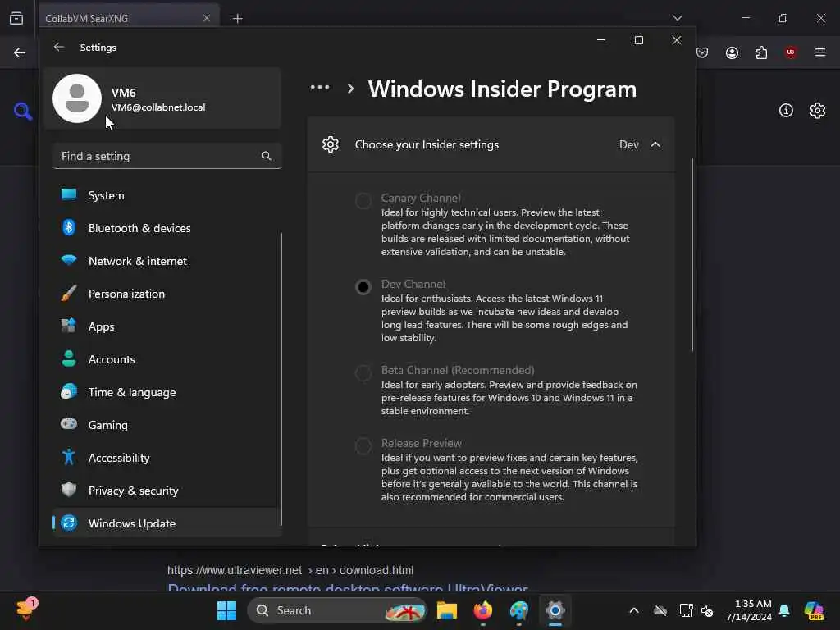
Task: Close the CollabVM SearXNG tab
Action: point(207,18)
